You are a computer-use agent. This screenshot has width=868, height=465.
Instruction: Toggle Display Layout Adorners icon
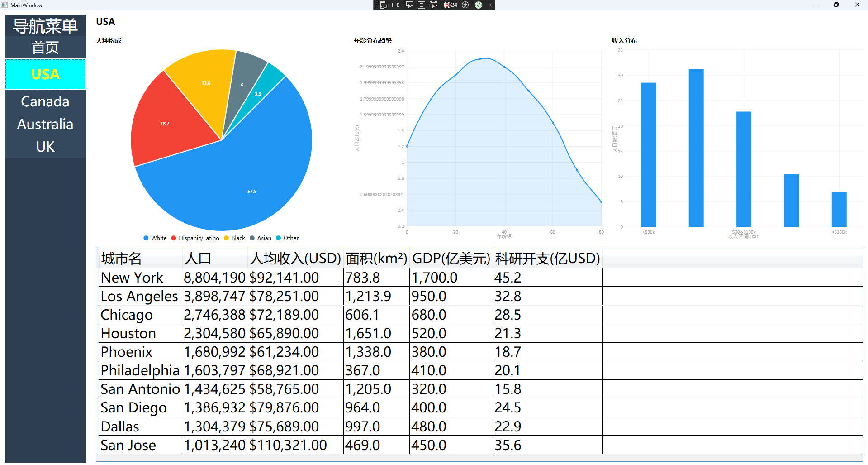421,5
